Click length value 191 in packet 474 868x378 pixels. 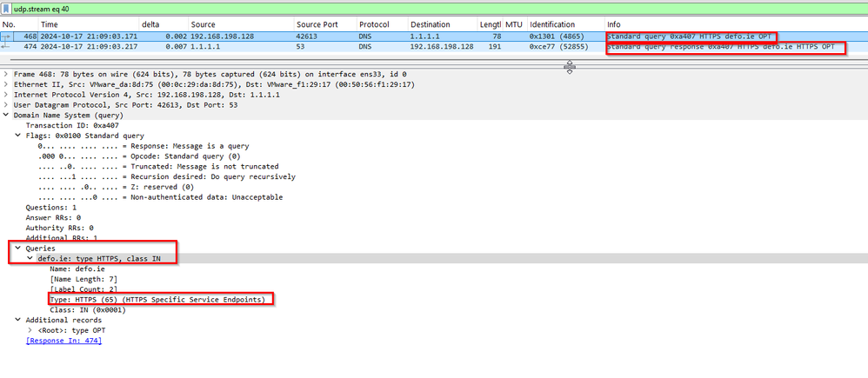pos(494,47)
